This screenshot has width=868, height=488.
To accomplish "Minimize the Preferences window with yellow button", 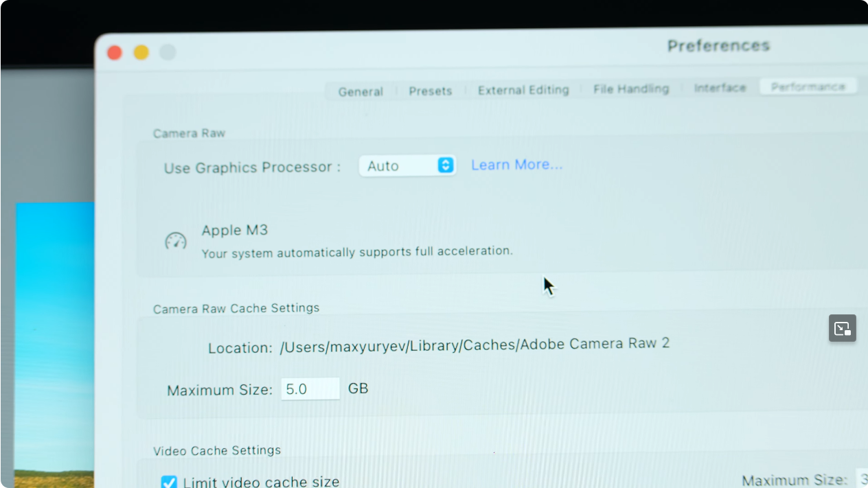I will (x=141, y=52).
